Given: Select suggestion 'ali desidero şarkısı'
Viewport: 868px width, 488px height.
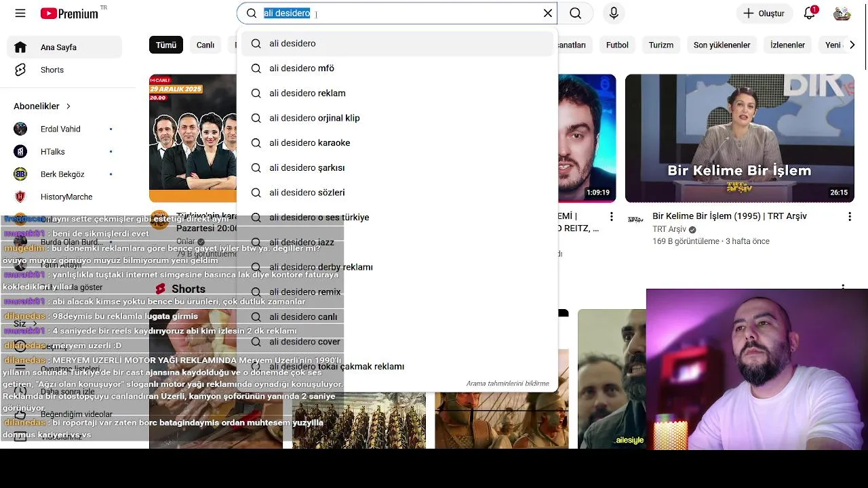Looking at the screenshot, I should pos(397,167).
